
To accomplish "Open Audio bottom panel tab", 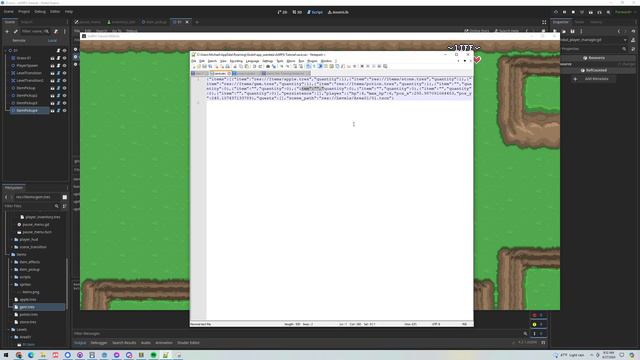I will [146, 343].
